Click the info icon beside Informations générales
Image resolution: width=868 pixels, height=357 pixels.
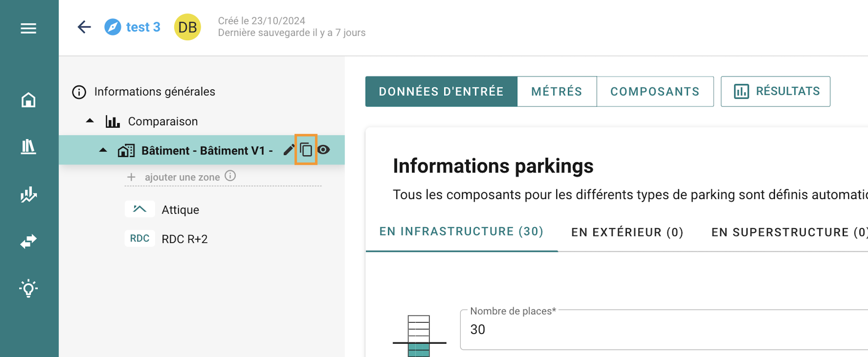[79, 92]
